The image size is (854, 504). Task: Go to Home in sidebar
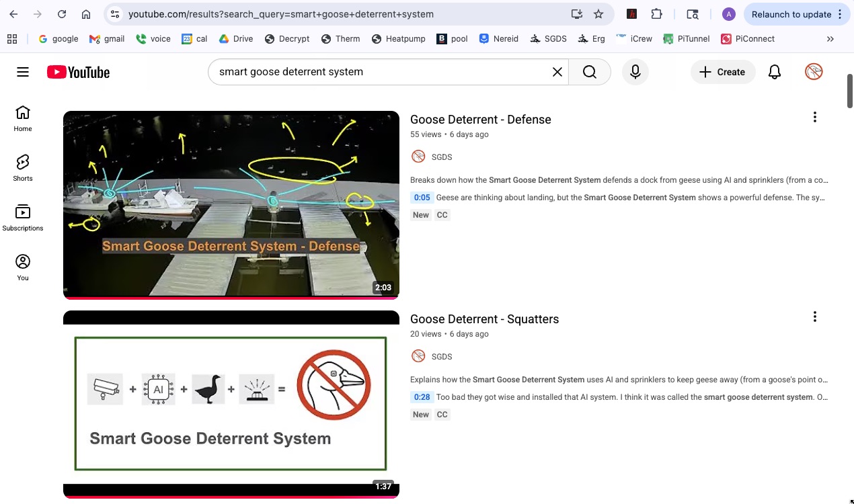[23, 118]
